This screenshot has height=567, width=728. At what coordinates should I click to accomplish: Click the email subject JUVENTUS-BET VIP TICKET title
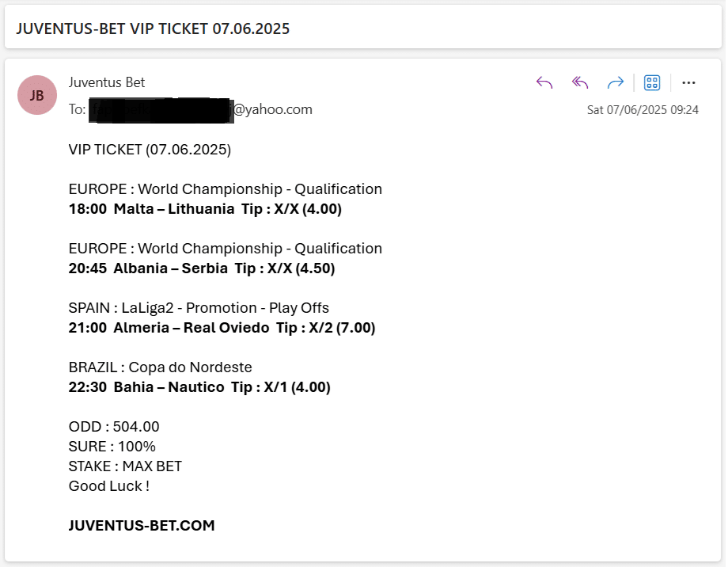tap(153, 29)
